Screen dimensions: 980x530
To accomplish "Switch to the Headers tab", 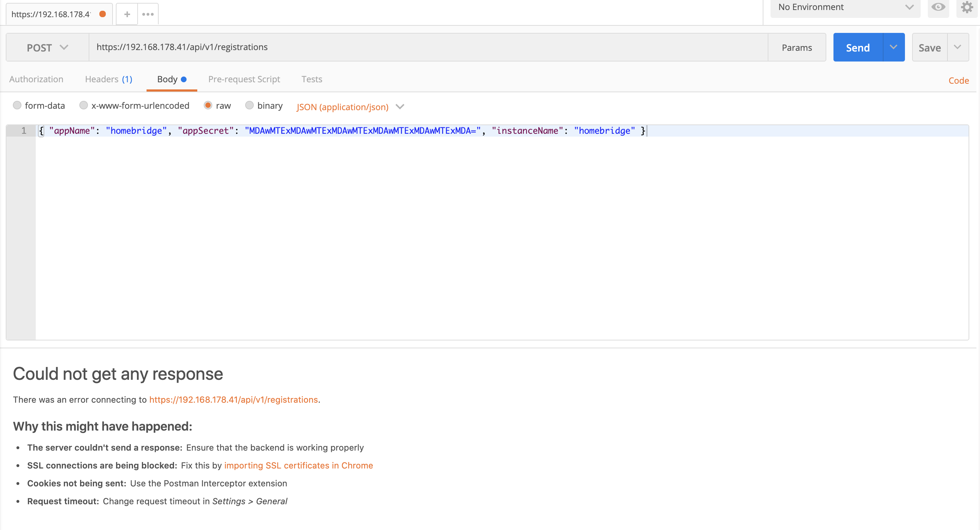I will coord(108,79).
